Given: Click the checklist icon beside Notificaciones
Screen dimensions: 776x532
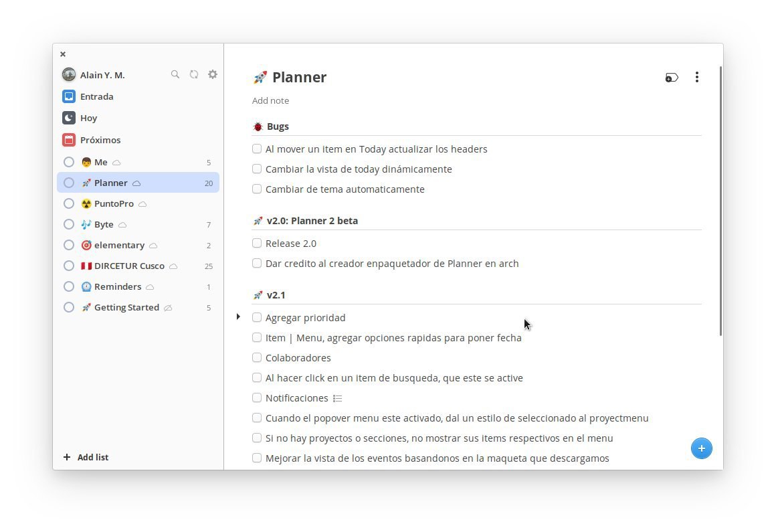Looking at the screenshot, I should [x=338, y=398].
